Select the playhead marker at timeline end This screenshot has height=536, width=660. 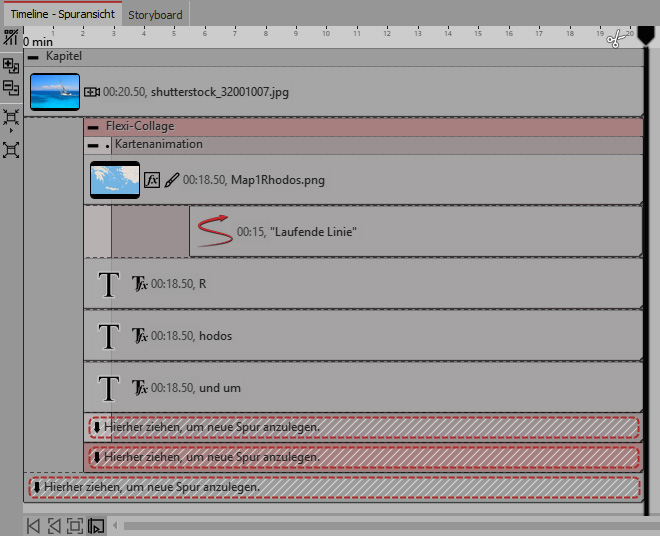646,35
